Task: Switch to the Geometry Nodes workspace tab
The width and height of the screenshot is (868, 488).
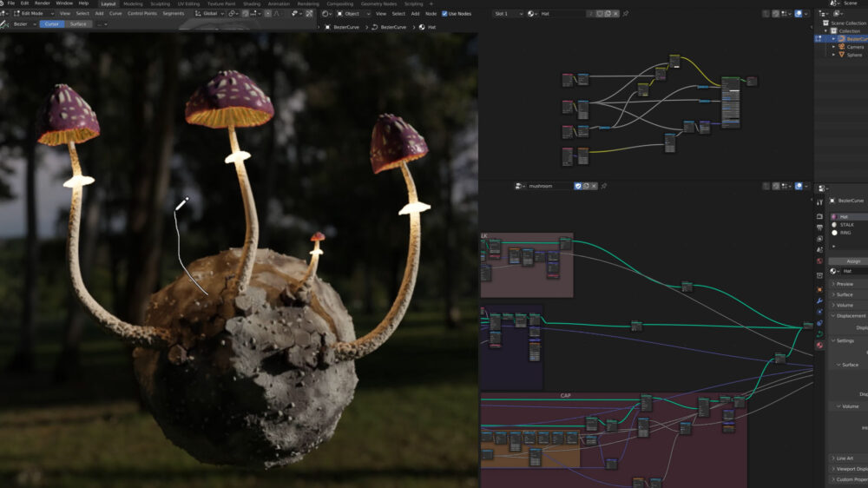Action: pos(378,3)
